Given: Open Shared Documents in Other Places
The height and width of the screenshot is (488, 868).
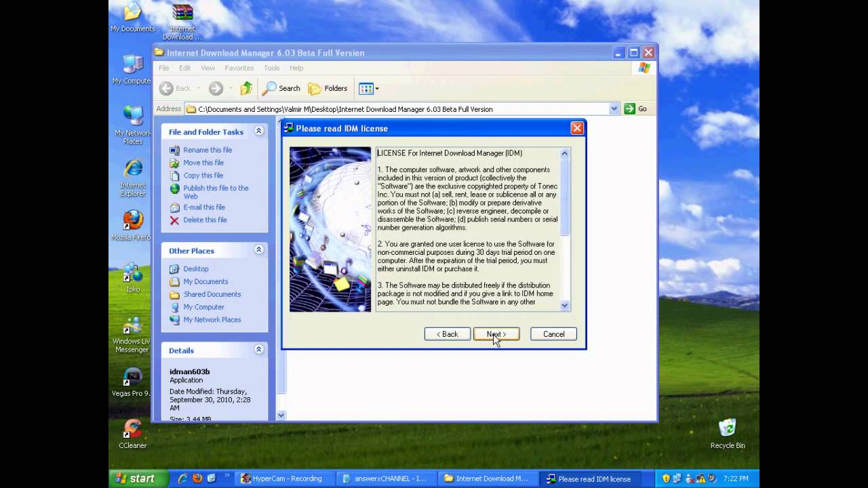Looking at the screenshot, I should 212,294.
